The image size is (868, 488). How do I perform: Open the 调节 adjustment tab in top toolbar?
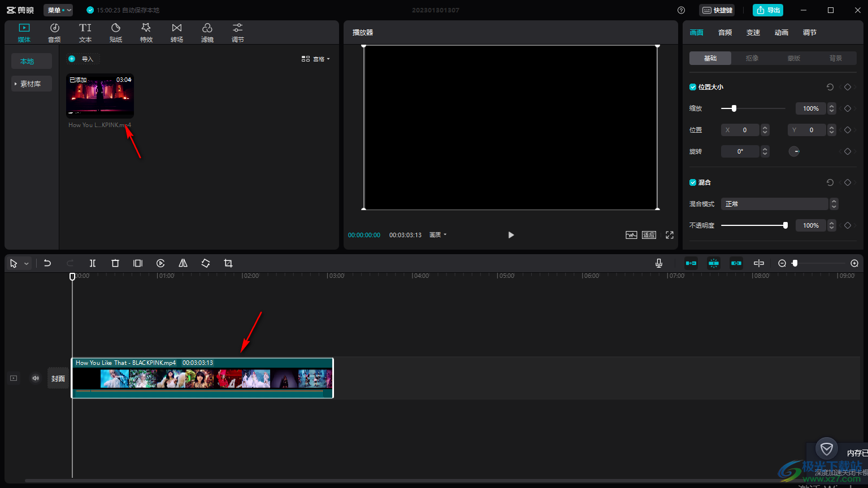[x=237, y=33]
